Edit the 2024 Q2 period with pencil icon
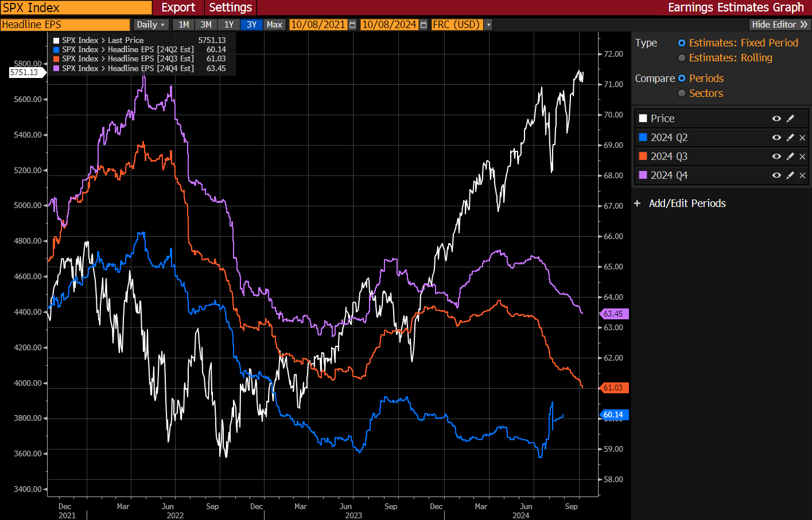The image size is (812, 520). coord(790,137)
